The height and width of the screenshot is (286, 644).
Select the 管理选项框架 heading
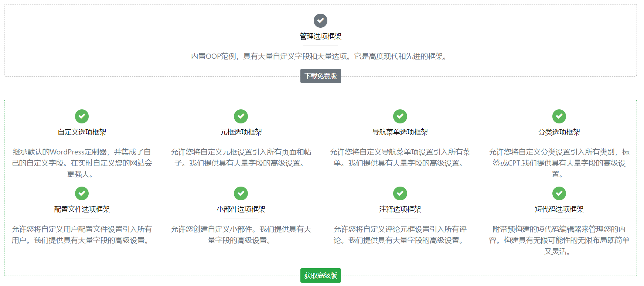[320, 36]
